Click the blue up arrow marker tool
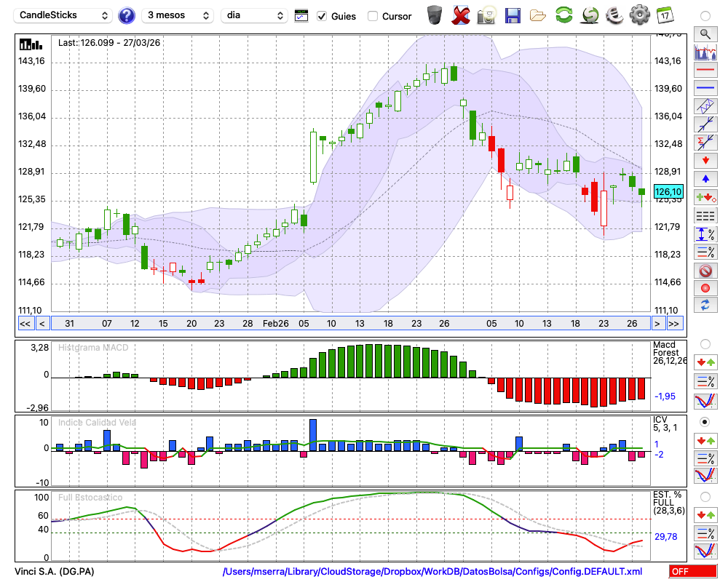This screenshot has height=582, width=728. click(705, 178)
